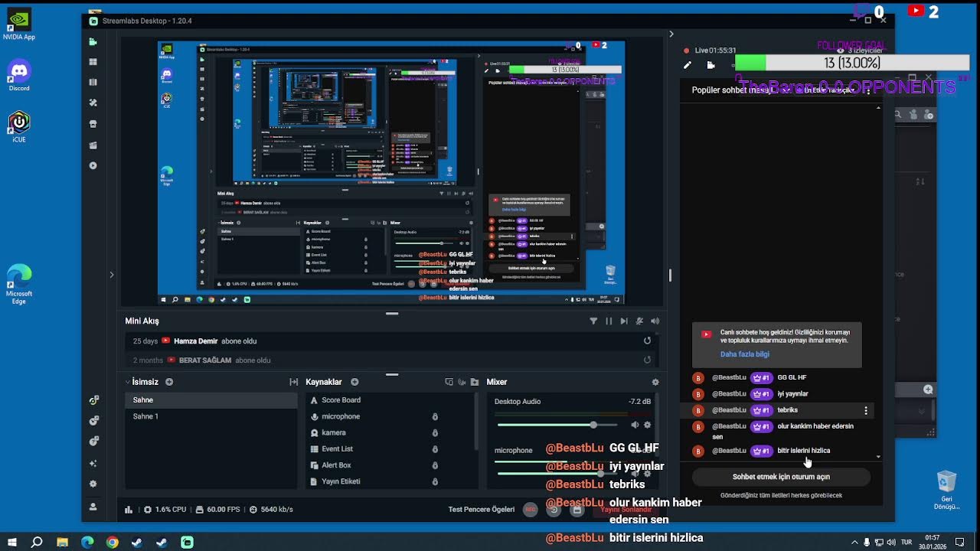Toggle lock on the kamera source
Viewport: 980px width, 551px height.
(435, 432)
